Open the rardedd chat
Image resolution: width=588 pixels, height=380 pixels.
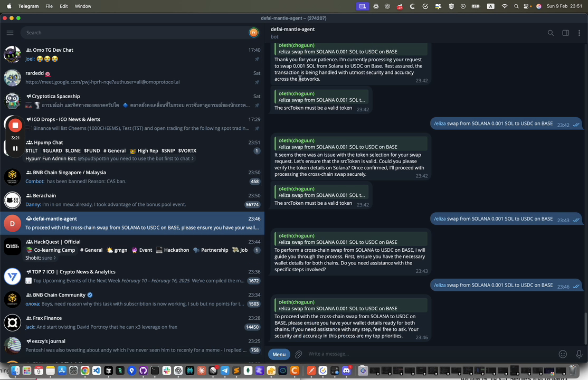click(x=132, y=78)
